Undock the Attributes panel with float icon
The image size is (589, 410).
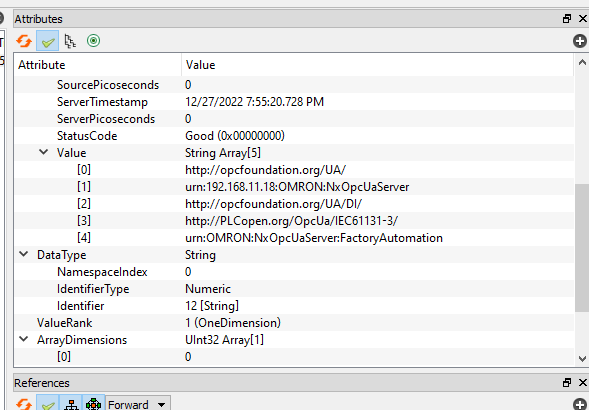(x=567, y=18)
